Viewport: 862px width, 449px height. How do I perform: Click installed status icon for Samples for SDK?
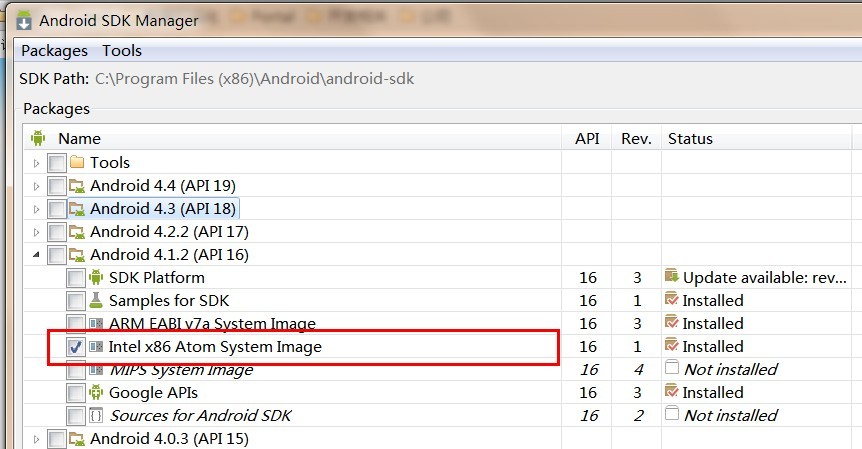pyautogui.click(x=672, y=300)
